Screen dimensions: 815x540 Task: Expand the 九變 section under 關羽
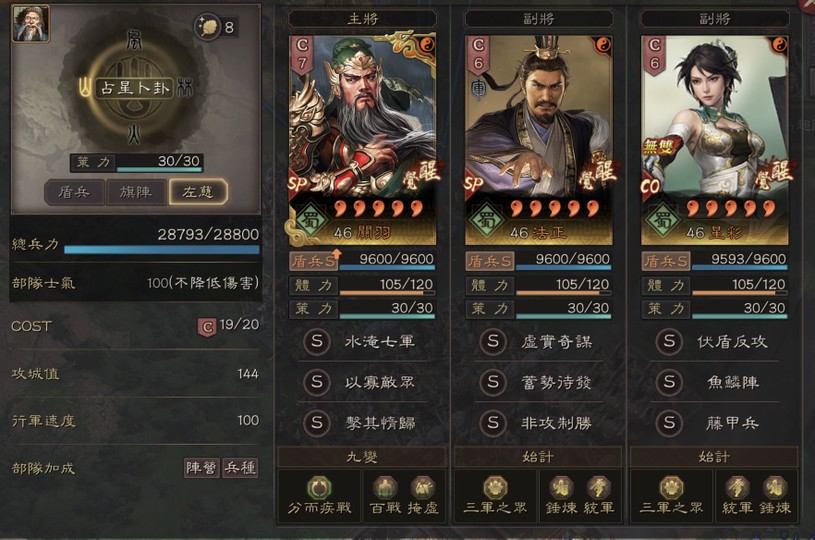tap(362, 457)
